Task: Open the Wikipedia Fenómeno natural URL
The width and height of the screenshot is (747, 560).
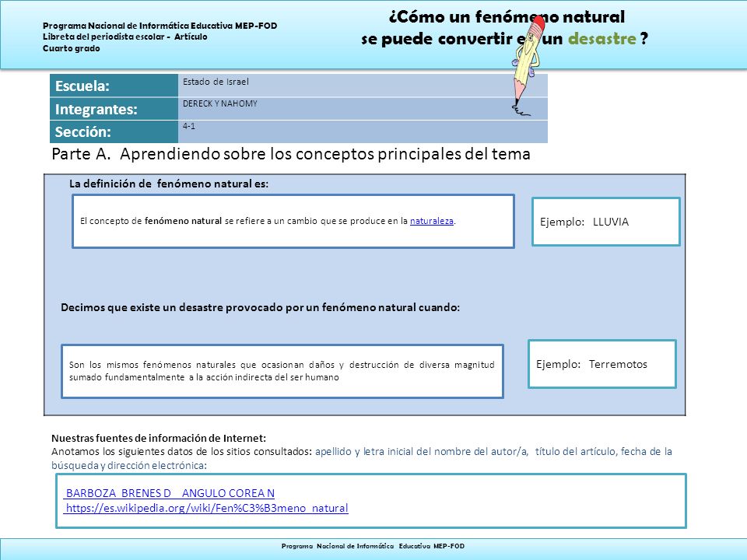Action: [207, 508]
